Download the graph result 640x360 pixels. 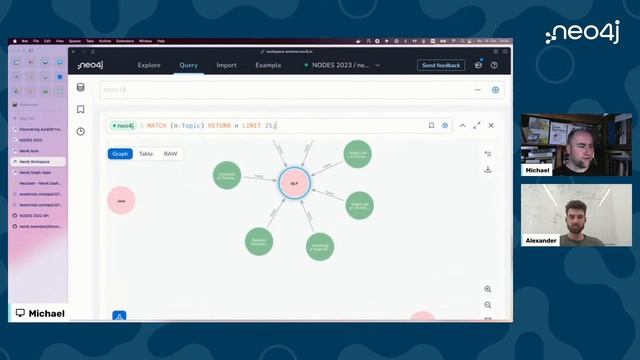[x=488, y=169]
